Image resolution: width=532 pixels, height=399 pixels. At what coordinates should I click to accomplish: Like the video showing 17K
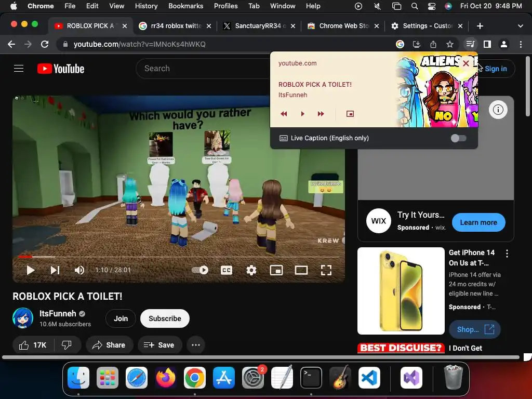point(33,345)
